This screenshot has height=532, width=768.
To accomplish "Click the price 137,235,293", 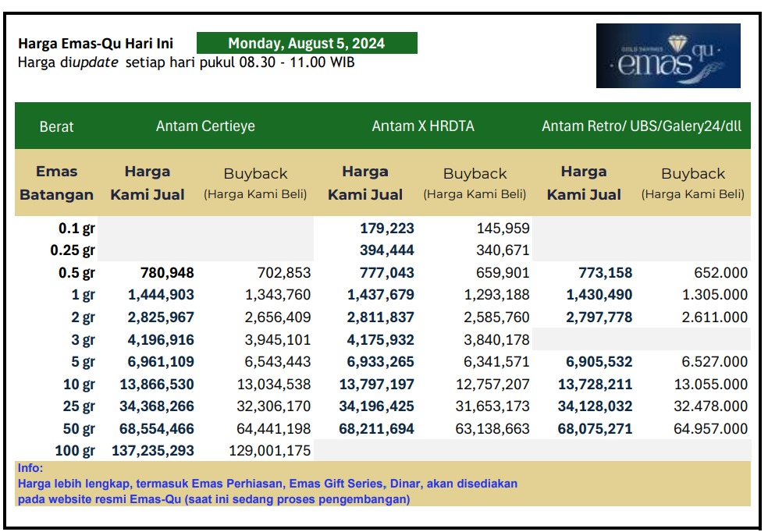I will click(x=153, y=450).
